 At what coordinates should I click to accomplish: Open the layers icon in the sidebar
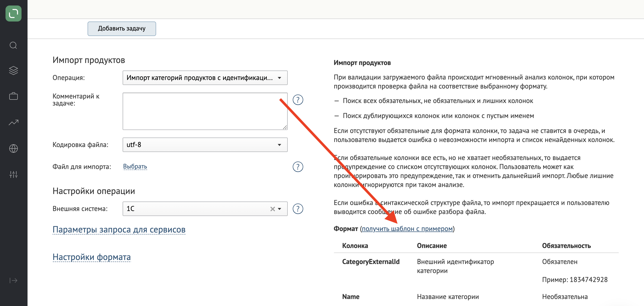[x=14, y=70]
